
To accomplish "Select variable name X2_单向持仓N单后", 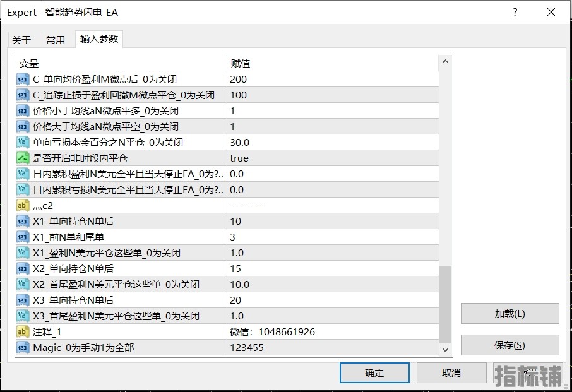I will (x=73, y=269).
